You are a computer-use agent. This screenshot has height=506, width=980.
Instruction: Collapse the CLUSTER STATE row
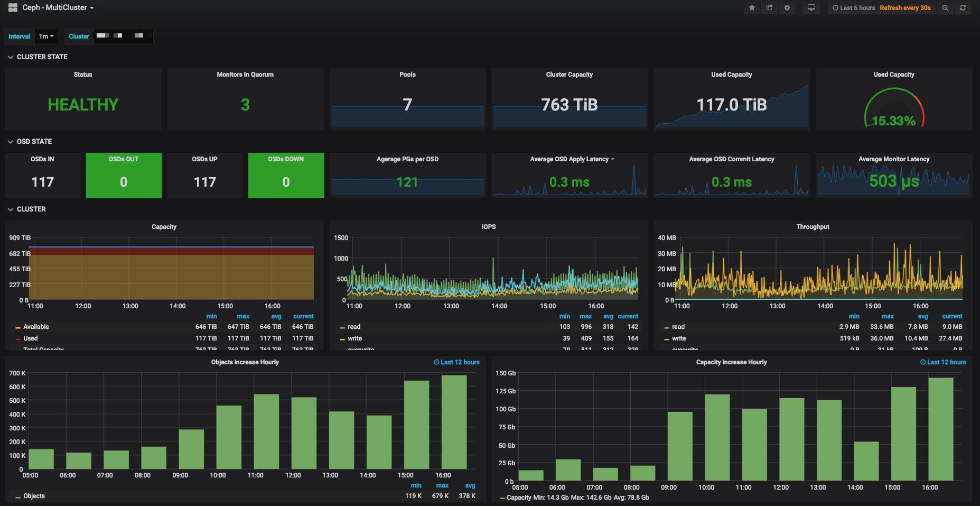(x=42, y=57)
